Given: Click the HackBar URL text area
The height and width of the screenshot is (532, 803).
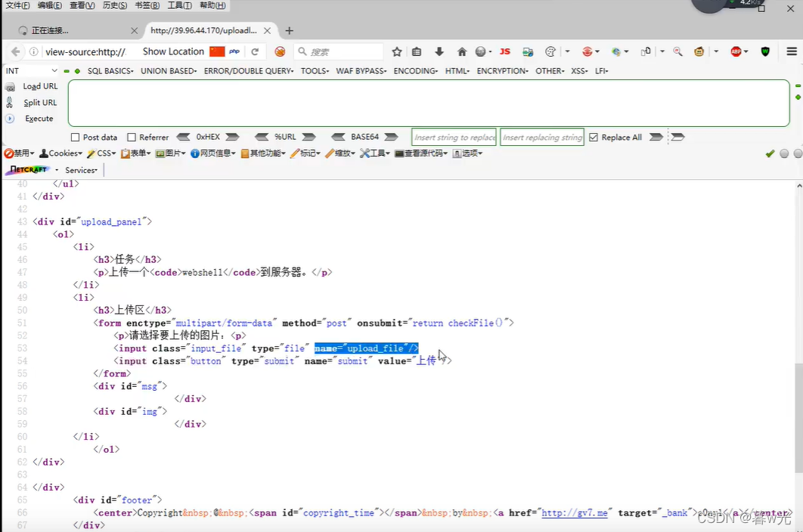Looking at the screenshot, I should (x=429, y=103).
